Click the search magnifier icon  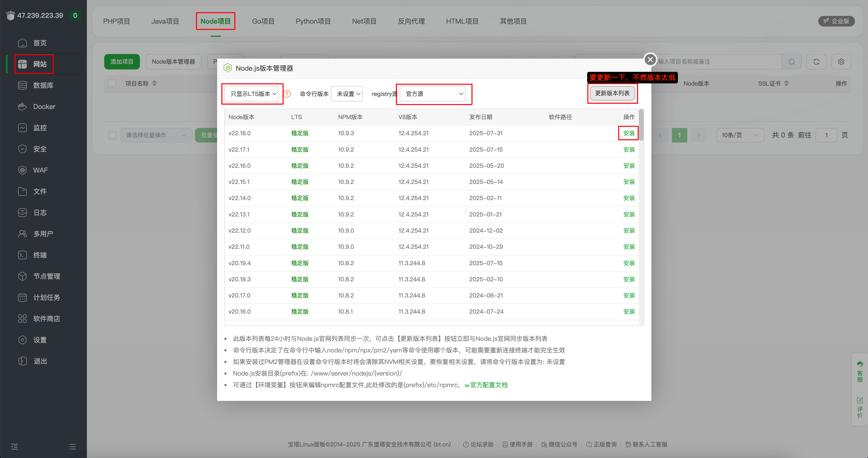792,62
